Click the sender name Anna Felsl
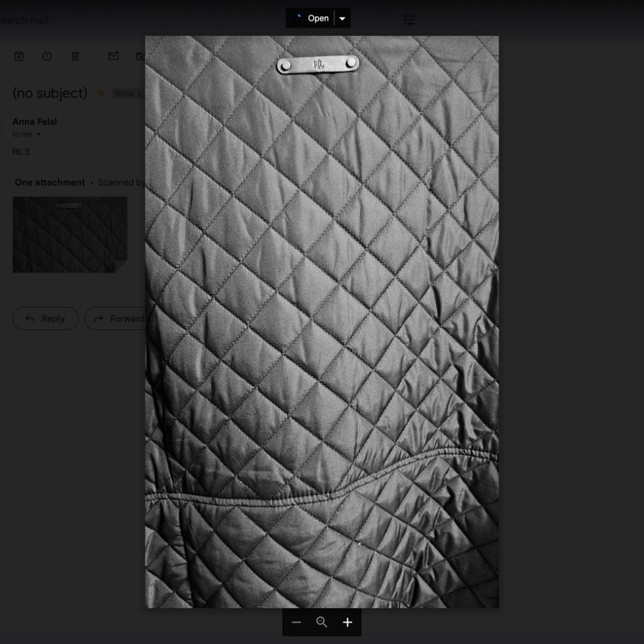644x644 pixels. [x=35, y=122]
